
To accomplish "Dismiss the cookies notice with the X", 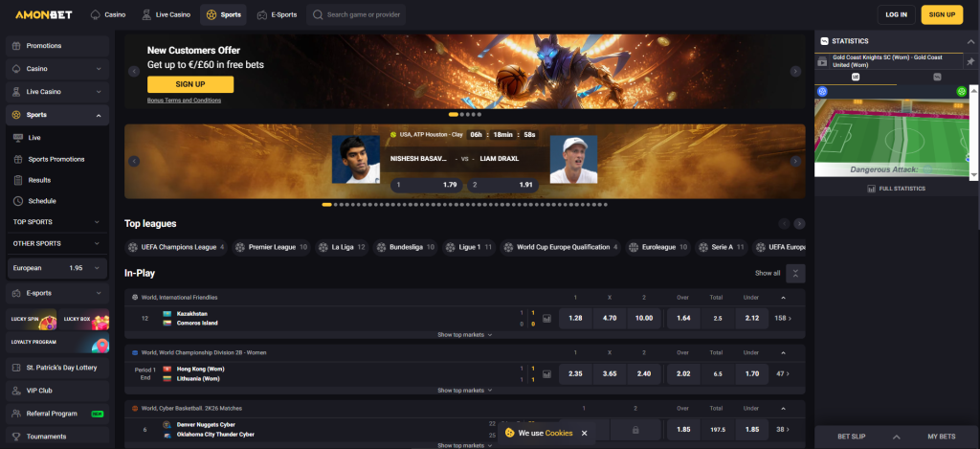I will [585, 433].
